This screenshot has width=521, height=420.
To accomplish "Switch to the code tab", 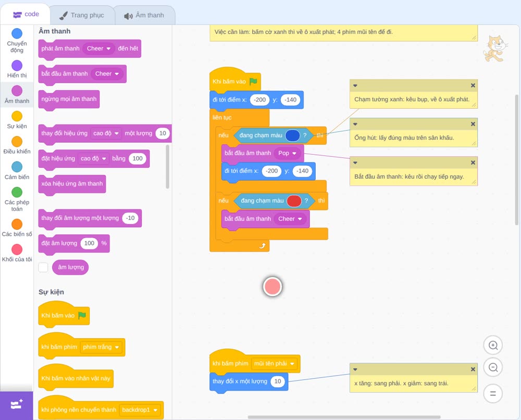I will point(26,14).
